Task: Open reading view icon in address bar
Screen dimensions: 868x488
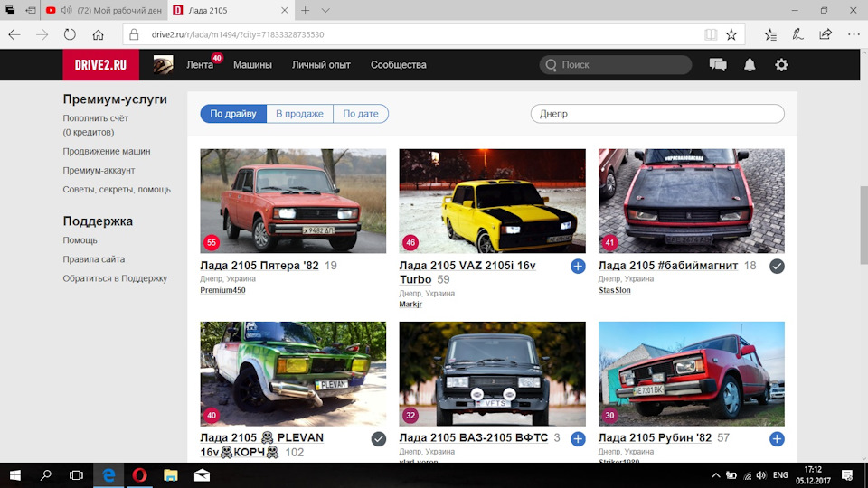Action: [x=711, y=34]
